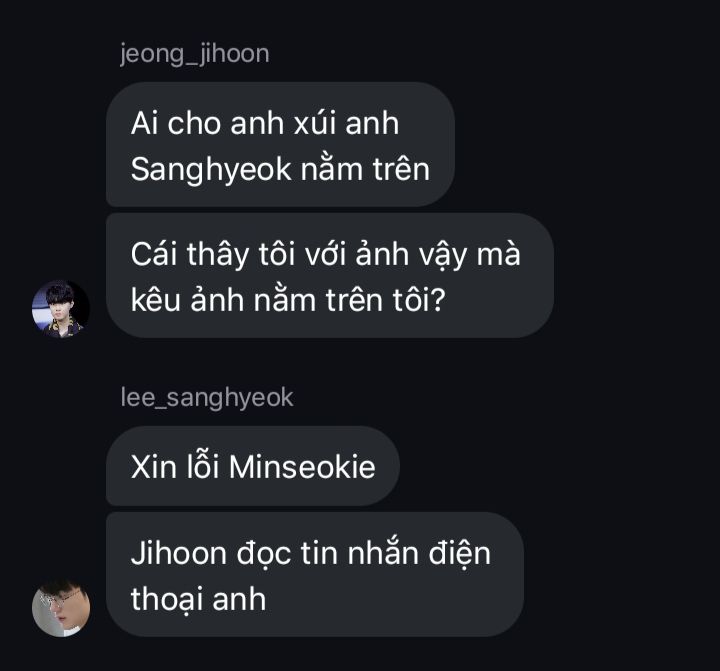Screen dimensions: 720x671
Task: Select the 'Cái thây tôi với ảnh' message bubble
Action: click(x=330, y=276)
